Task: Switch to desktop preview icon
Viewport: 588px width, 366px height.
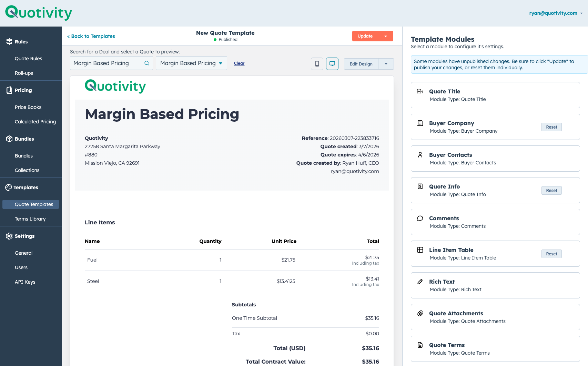Action: [x=332, y=64]
